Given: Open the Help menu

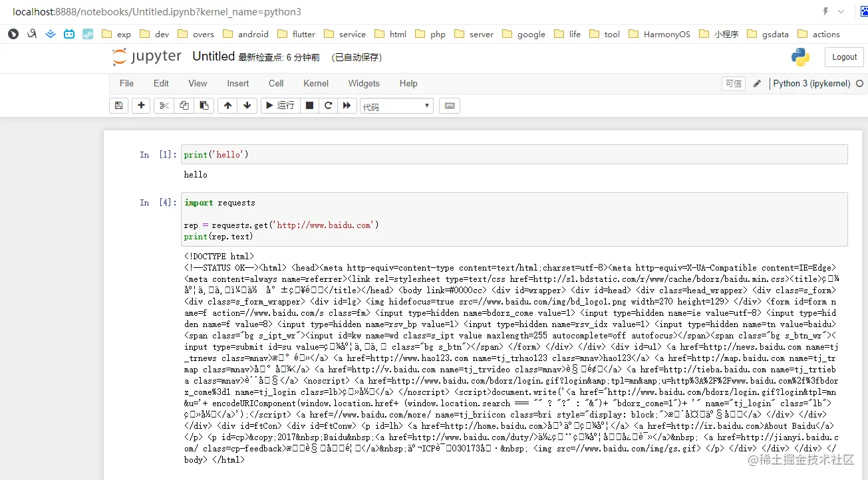Looking at the screenshot, I should coord(408,83).
